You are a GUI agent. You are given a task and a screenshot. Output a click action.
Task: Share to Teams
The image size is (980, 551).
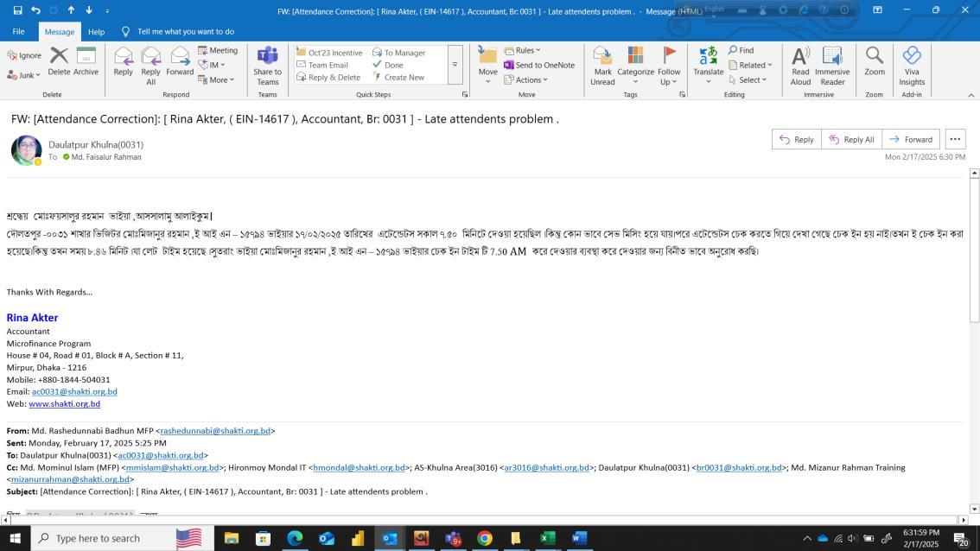[x=268, y=66]
